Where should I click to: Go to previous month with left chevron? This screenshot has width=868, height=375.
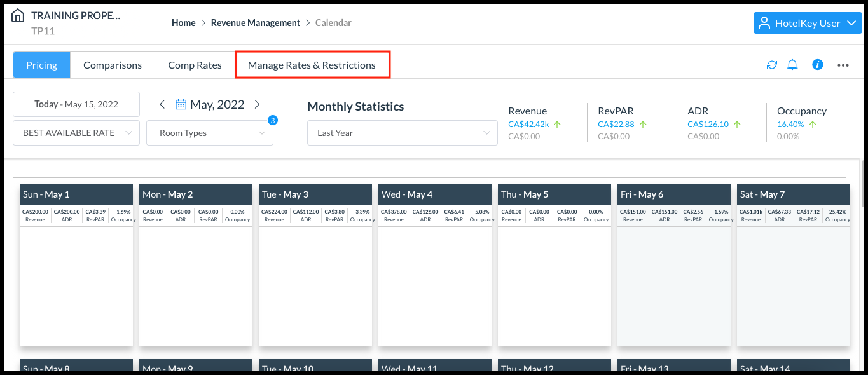click(162, 104)
